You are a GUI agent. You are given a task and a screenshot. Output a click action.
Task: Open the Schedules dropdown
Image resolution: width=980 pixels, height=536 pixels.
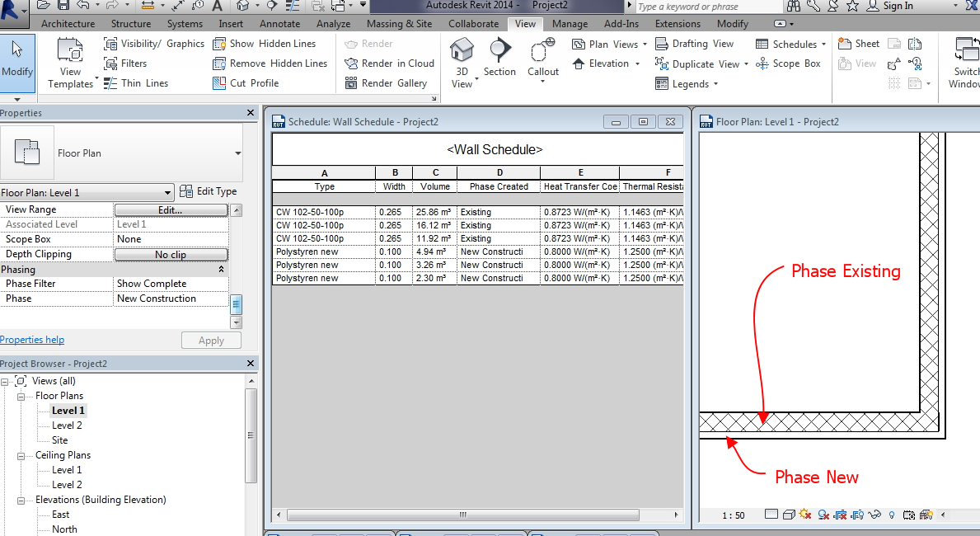pyautogui.click(x=790, y=44)
